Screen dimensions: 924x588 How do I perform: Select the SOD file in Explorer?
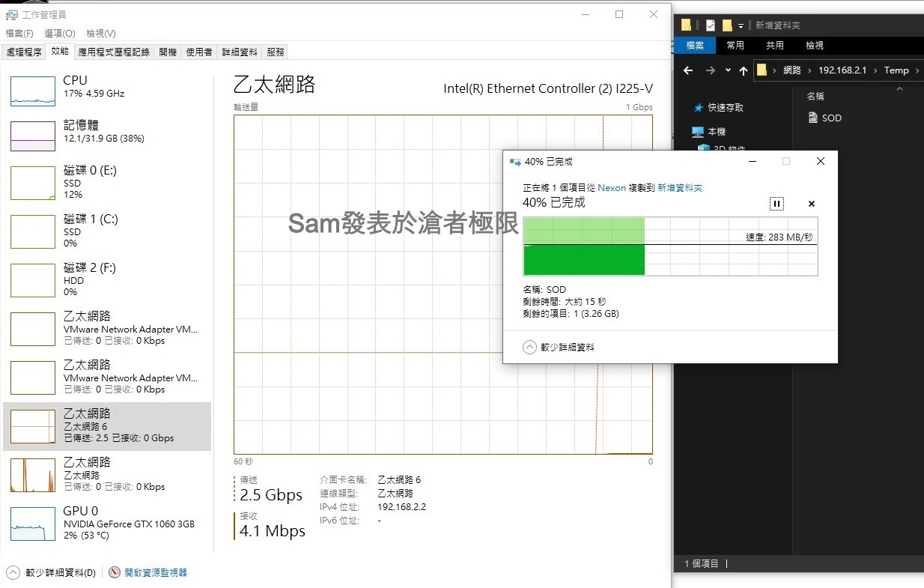[x=825, y=118]
